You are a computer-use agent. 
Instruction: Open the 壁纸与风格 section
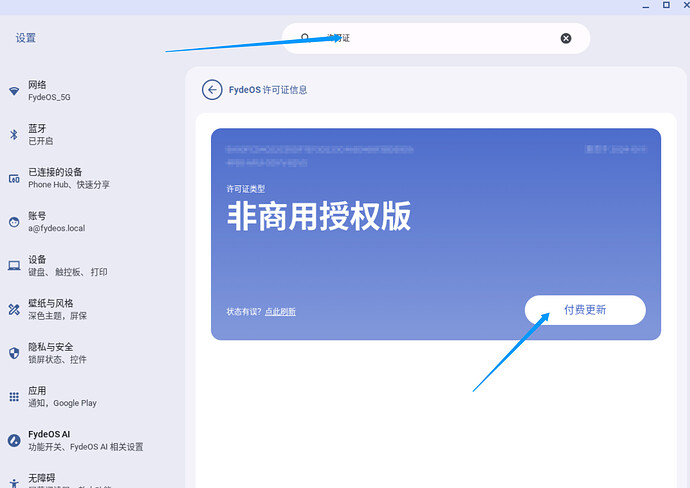tap(90, 309)
